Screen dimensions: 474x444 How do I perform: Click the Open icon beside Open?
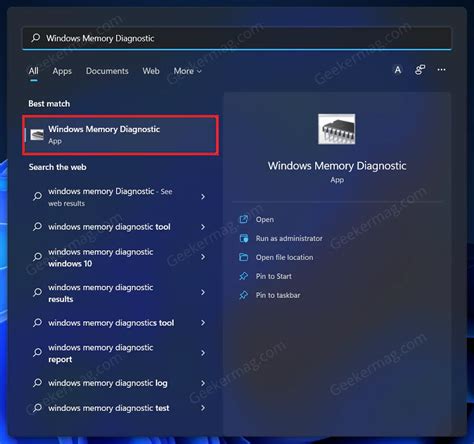click(244, 219)
